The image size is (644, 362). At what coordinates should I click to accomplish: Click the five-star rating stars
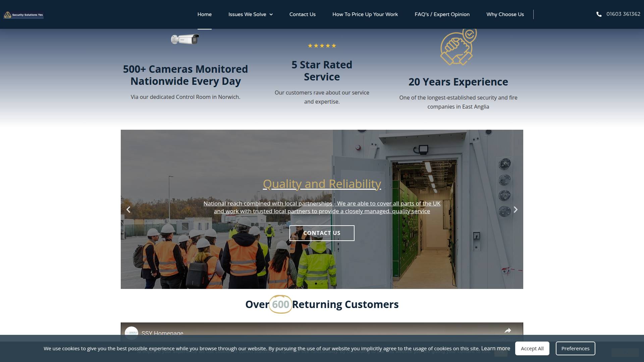tap(322, 46)
